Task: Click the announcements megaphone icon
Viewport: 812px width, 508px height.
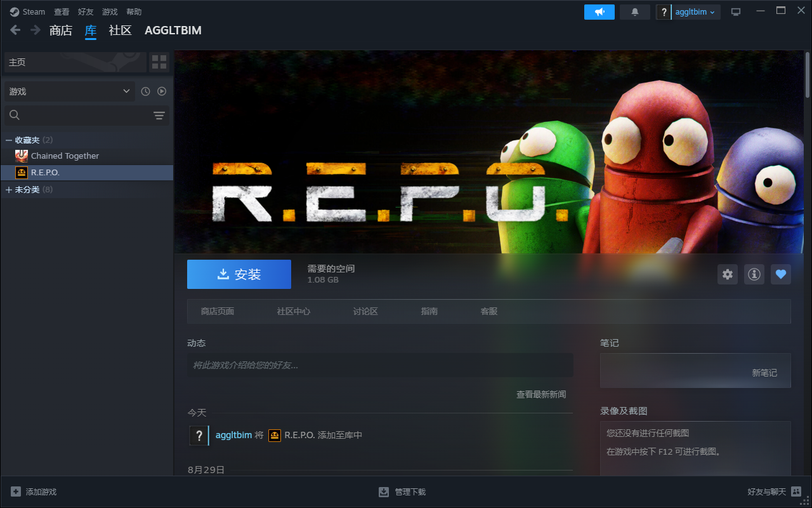Action: click(x=599, y=12)
